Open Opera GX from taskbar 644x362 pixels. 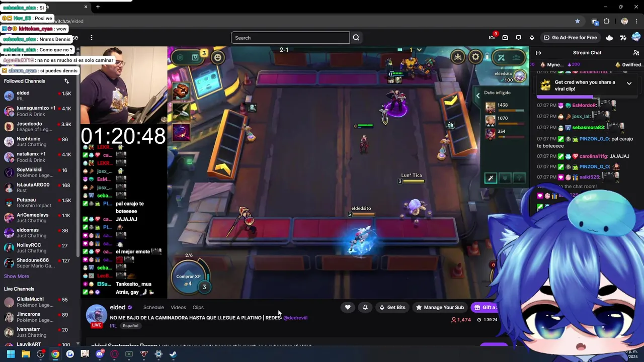[114, 354]
